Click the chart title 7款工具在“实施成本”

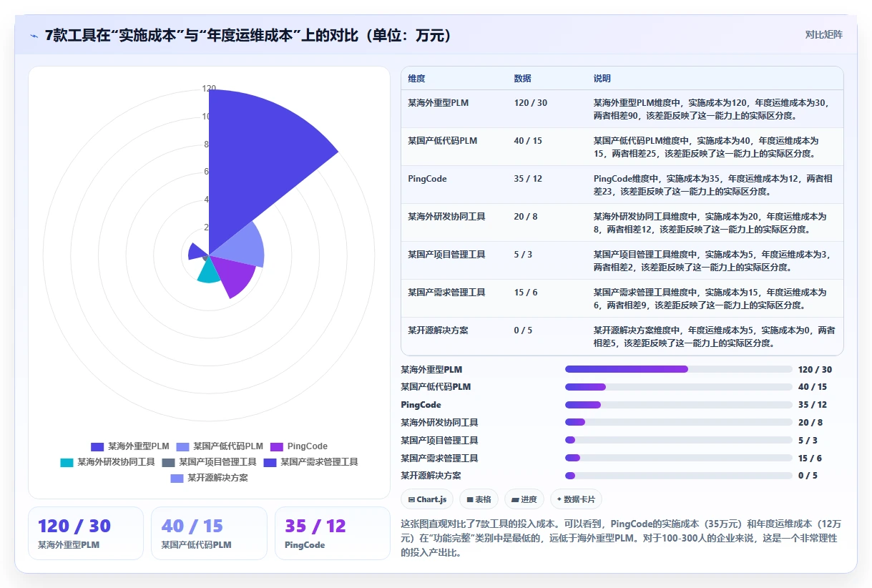(x=248, y=36)
